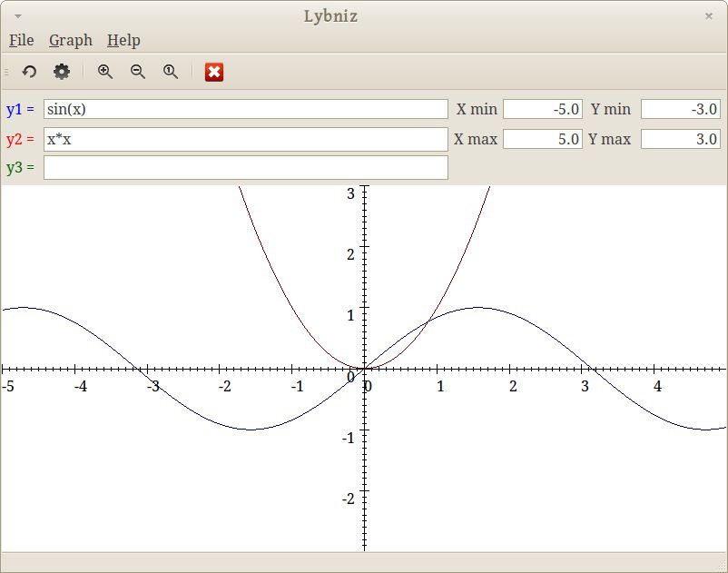Click the graph origin where axes cross
The width and height of the screenshot is (728, 573).
coord(365,369)
